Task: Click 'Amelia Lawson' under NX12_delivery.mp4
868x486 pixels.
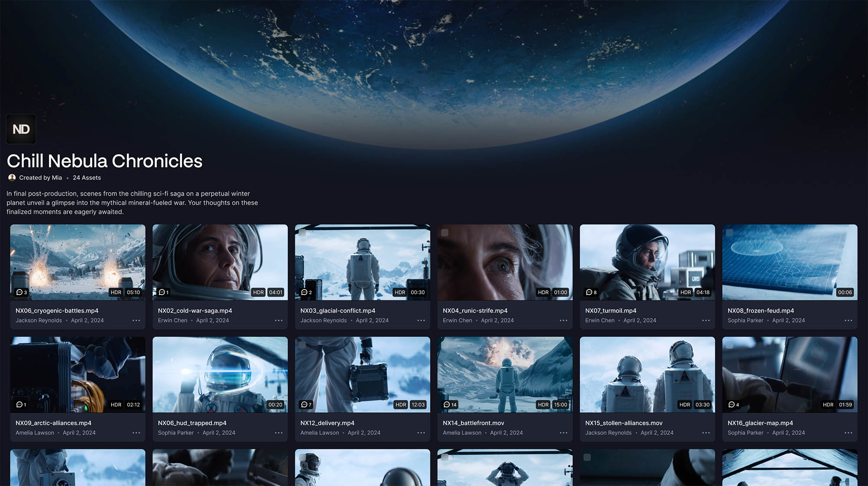Action: pos(319,433)
